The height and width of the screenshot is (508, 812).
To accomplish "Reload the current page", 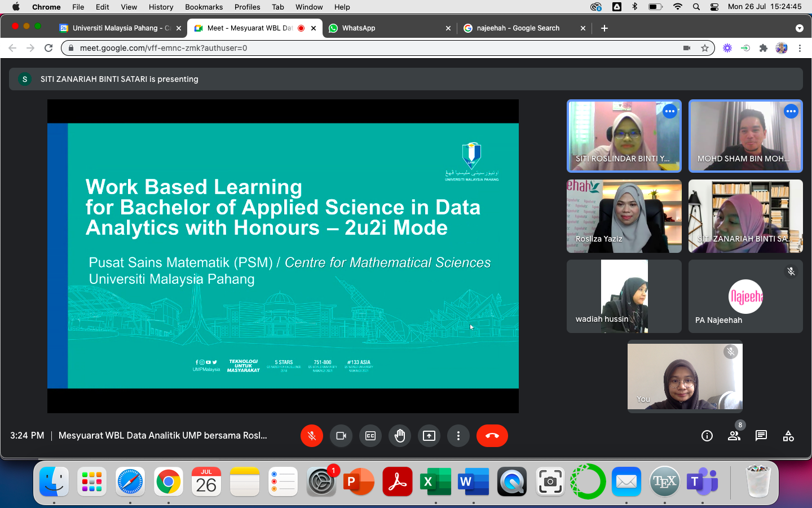I will [x=48, y=48].
